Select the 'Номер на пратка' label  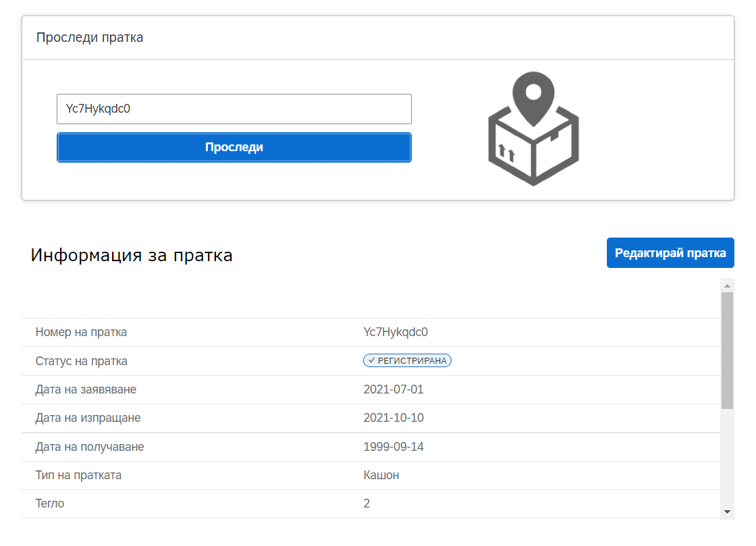pyautogui.click(x=81, y=332)
